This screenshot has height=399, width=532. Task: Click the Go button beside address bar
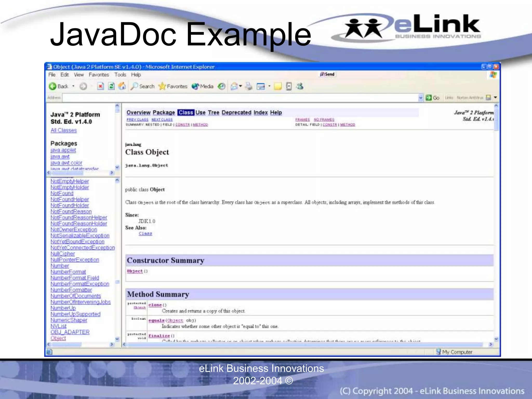(433, 98)
